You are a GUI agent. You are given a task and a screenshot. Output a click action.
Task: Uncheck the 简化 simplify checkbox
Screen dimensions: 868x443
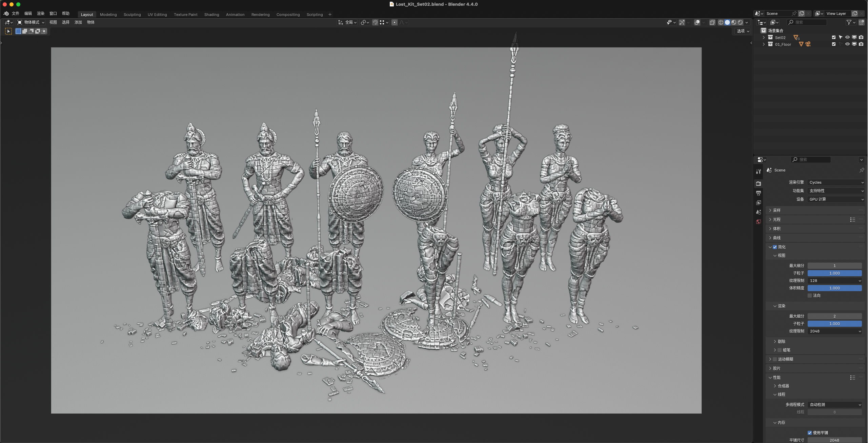click(x=775, y=247)
